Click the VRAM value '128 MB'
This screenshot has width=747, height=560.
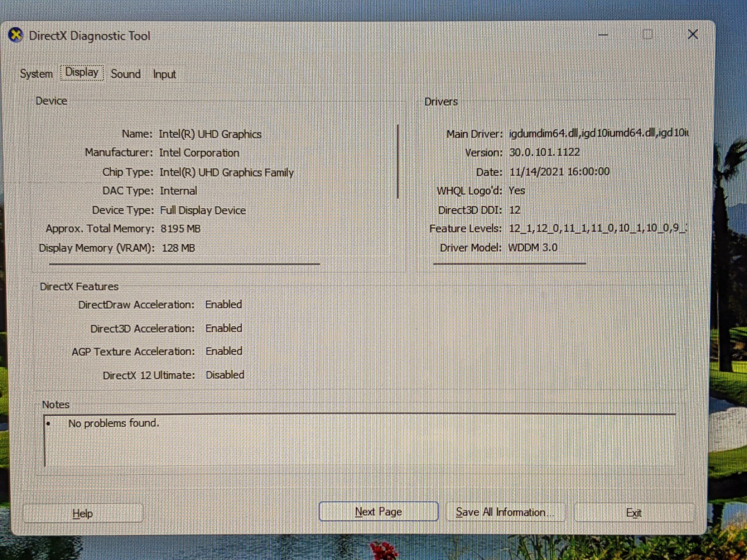pos(178,248)
